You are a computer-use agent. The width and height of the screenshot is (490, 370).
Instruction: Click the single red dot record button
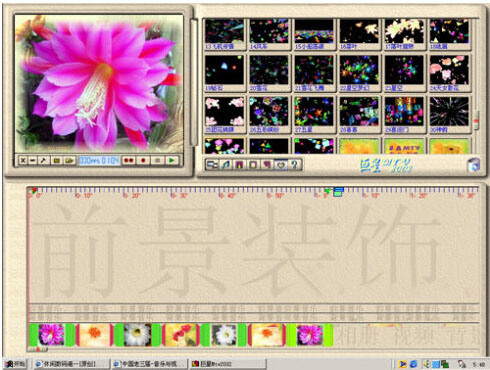pyautogui.click(x=143, y=160)
